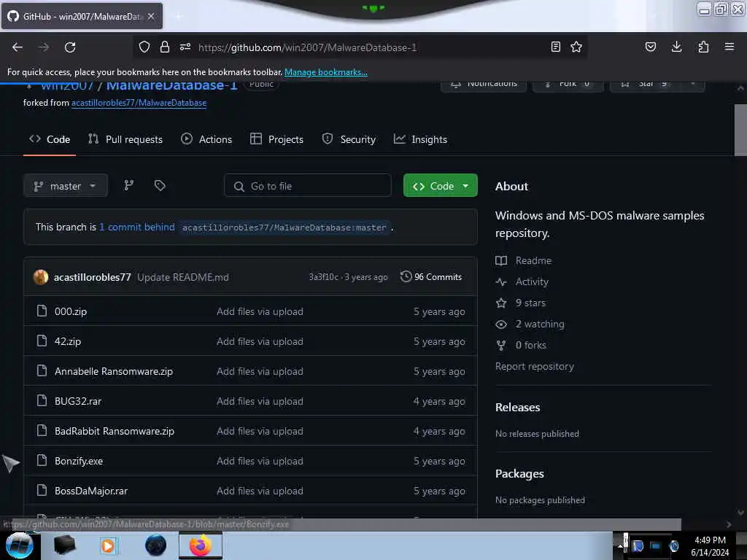View tags via the tag icon

tap(160, 185)
